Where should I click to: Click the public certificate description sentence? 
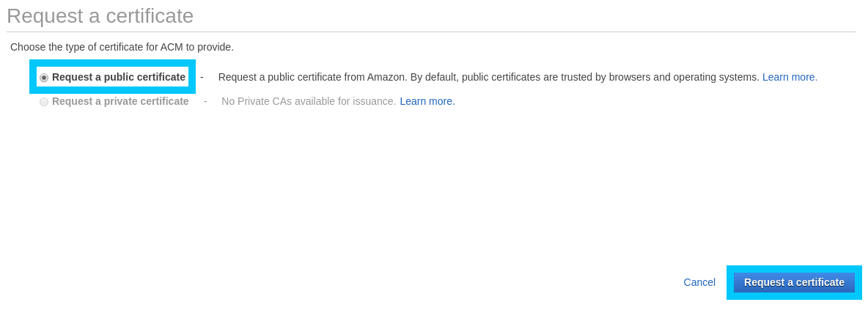(488, 77)
